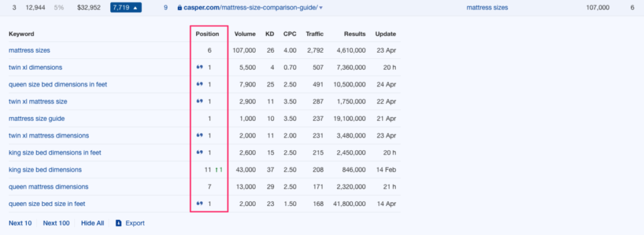Open the queen mattress dimensions keyword

(48, 187)
